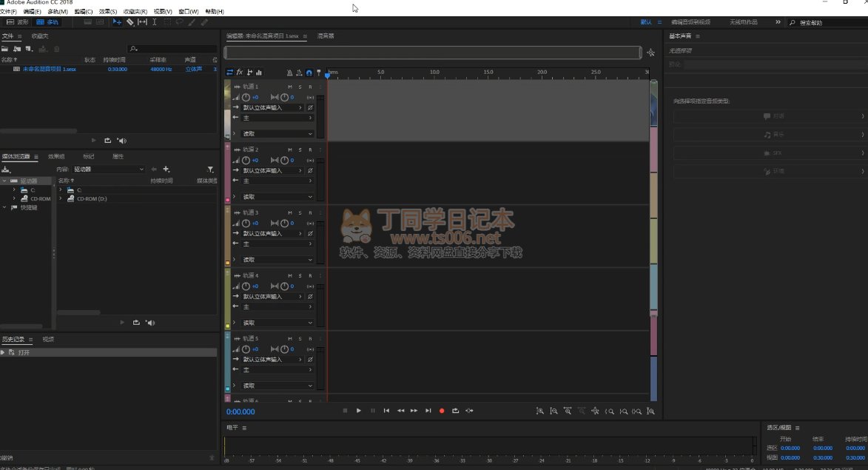The width and height of the screenshot is (868, 470).
Task: Click track 1 volume knob
Action: tap(246, 98)
